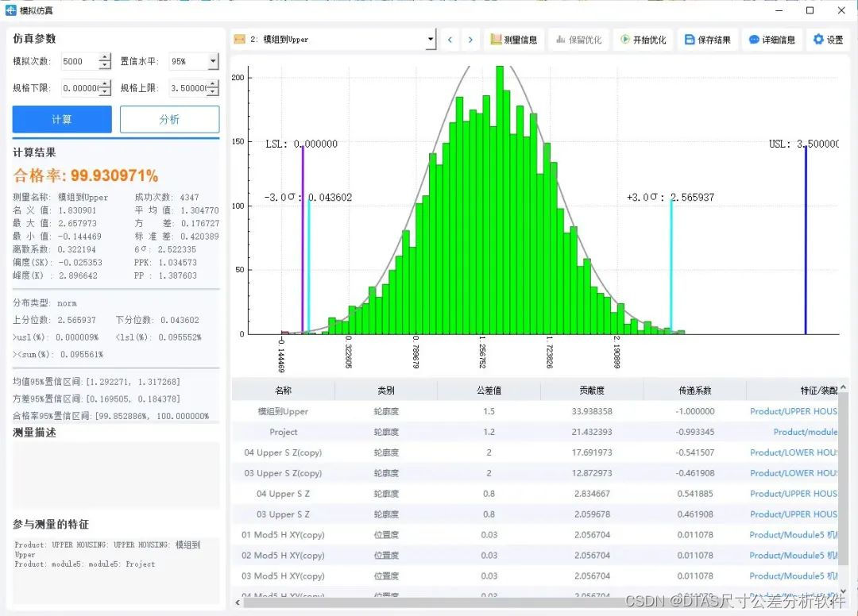
Task: Go to next measurement arrow
Action: tap(470, 40)
